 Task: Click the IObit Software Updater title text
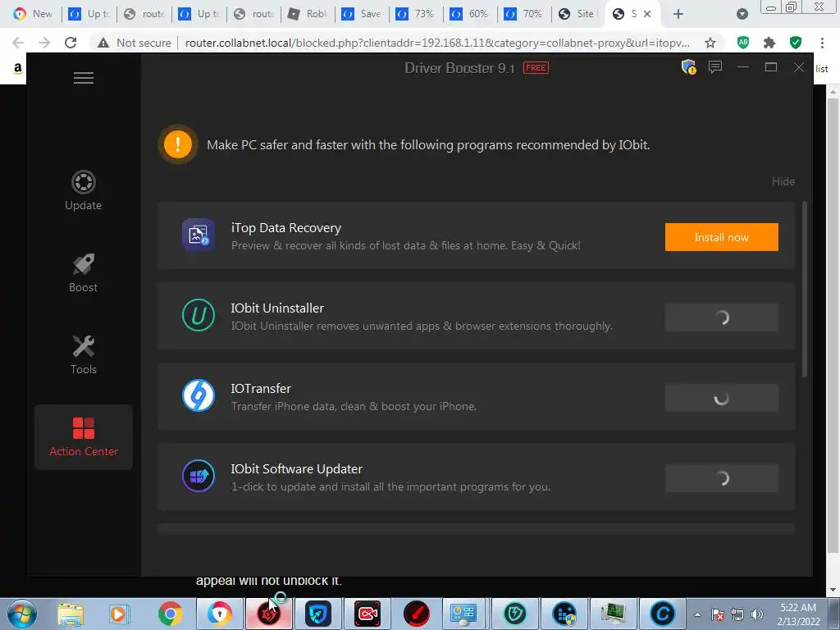pyautogui.click(x=297, y=468)
